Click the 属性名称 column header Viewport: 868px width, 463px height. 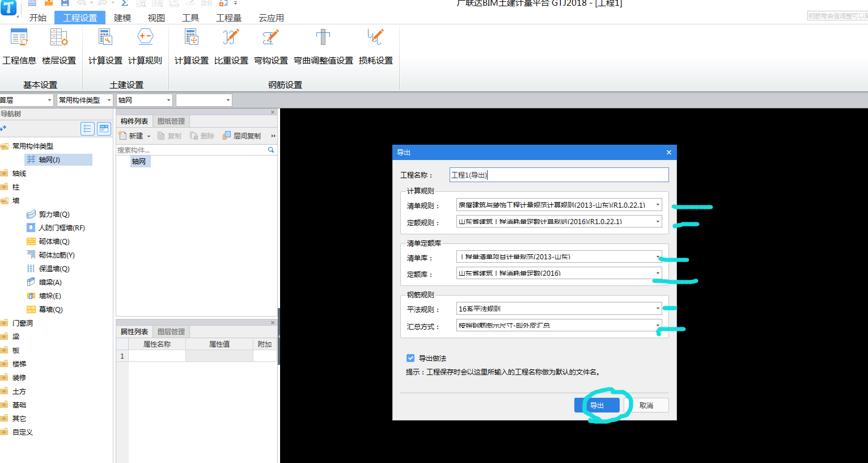click(157, 344)
